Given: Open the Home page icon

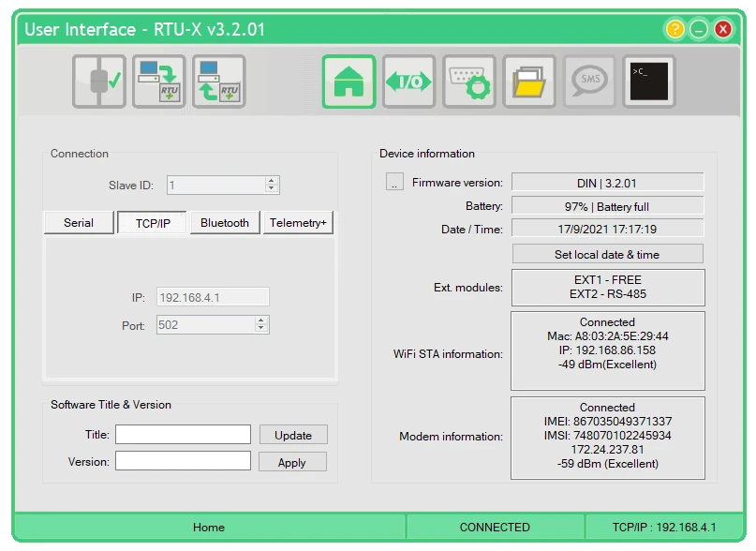Looking at the screenshot, I should click(x=349, y=82).
